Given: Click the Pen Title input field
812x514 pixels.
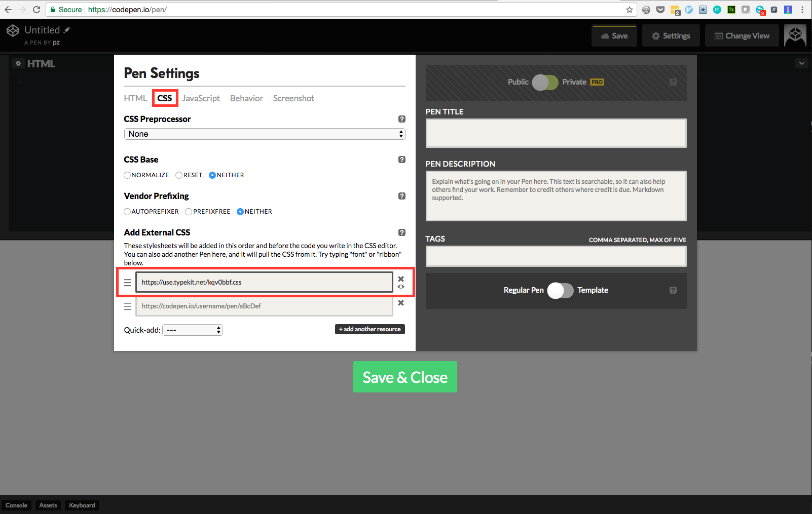Looking at the screenshot, I should (556, 133).
